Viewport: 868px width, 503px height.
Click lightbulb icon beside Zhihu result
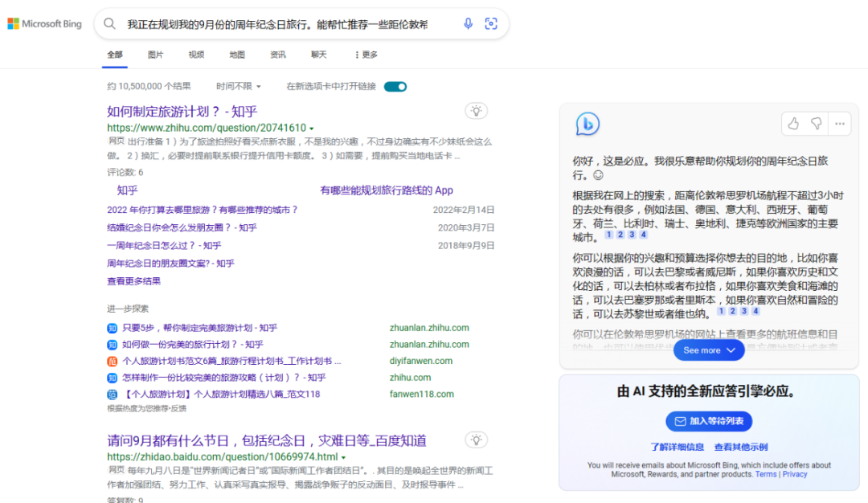click(476, 111)
